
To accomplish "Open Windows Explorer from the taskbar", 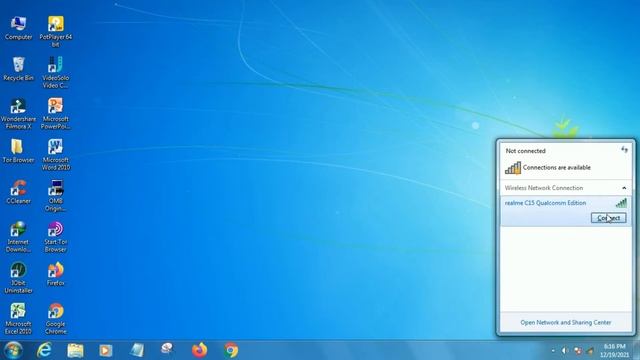I will (x=75, y=350).
